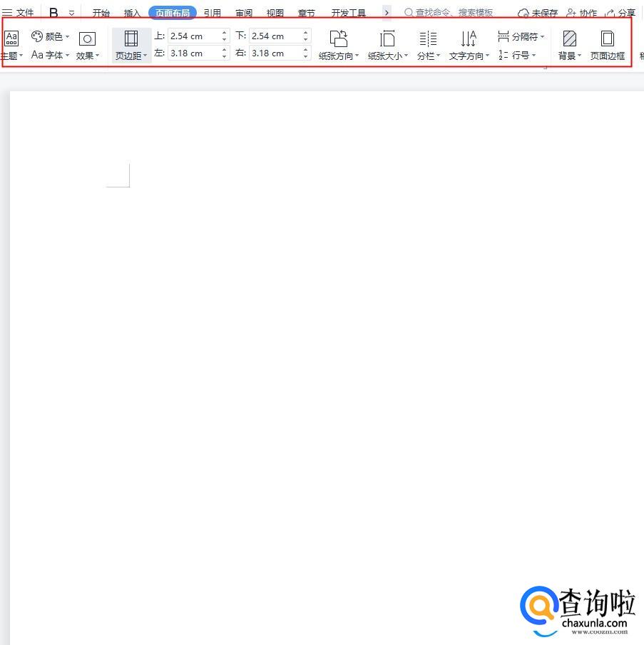The width and height of the screenshot is (644, 645).
Task: Increase the top margin 上 value
Action: point(224,33)
